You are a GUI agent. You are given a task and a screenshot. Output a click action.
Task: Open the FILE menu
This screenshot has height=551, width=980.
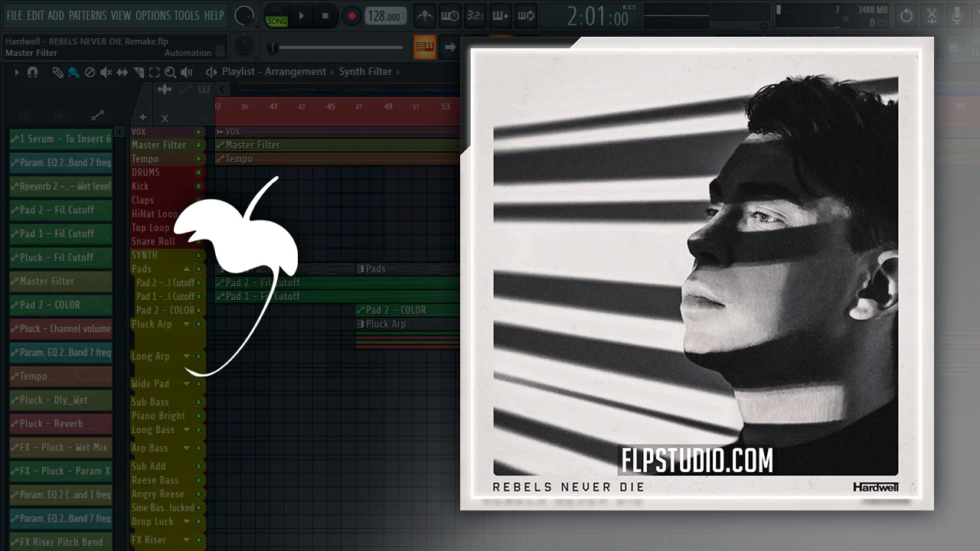click(x=15, y=15)
